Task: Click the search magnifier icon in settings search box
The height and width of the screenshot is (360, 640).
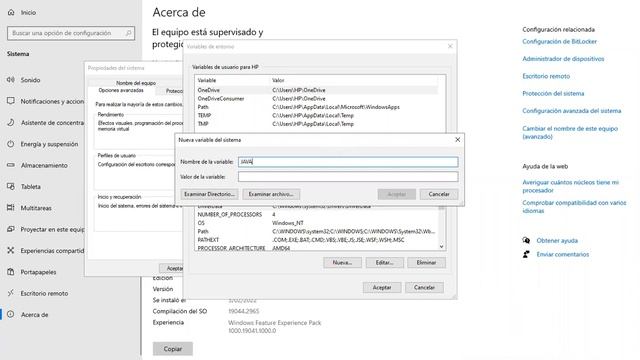Action: [128, 33]
